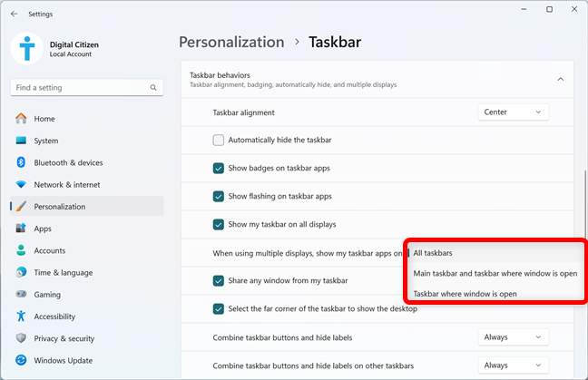Open Combine taskbar buttons Always dropdown
The width and height of the screenshot is (588, 380).
(x=513, y=337)
